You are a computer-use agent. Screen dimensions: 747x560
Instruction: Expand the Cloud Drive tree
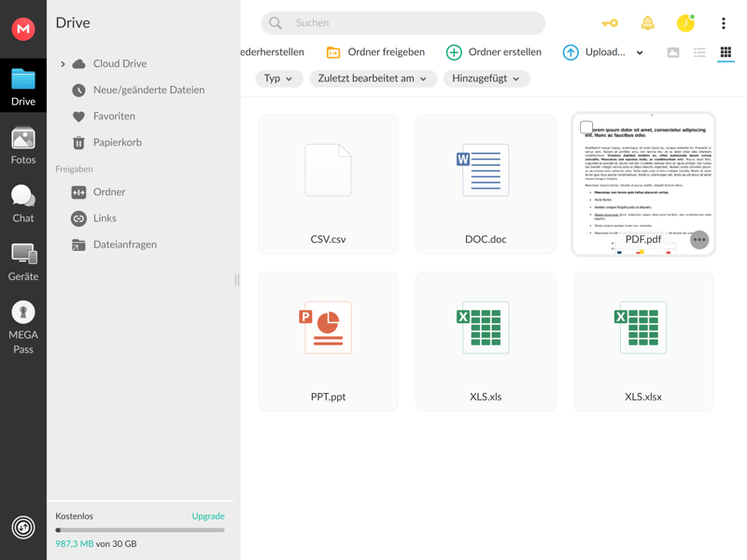(63, 63)
